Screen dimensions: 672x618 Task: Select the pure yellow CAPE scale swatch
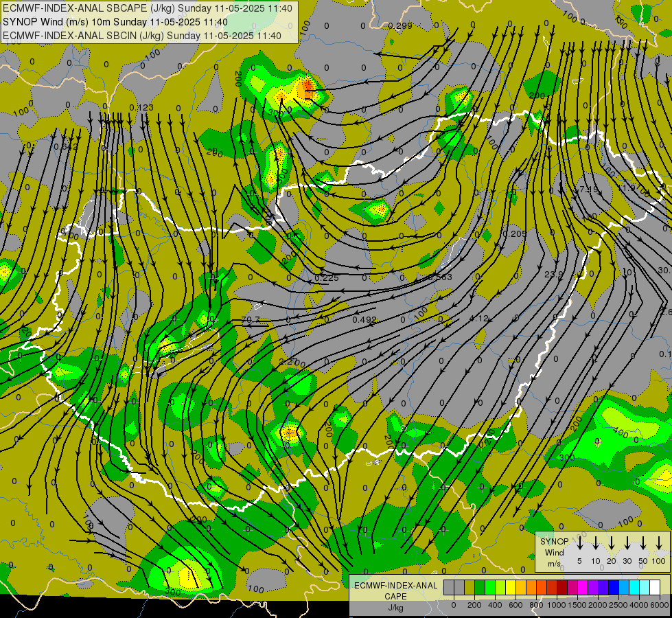click(x=511, y=587)
